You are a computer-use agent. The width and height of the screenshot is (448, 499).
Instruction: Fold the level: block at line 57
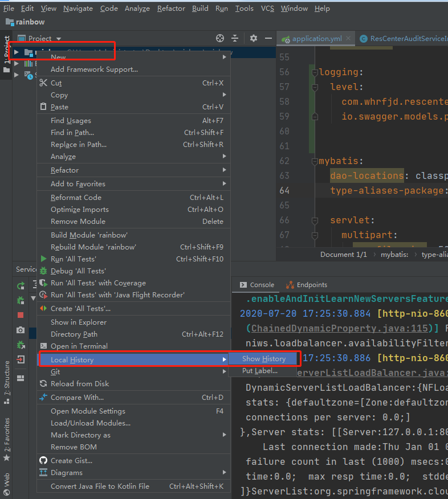(315, 87)
